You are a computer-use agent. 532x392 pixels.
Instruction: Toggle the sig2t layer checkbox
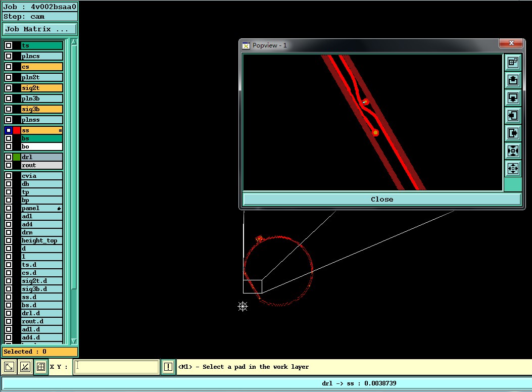(9, 88)
